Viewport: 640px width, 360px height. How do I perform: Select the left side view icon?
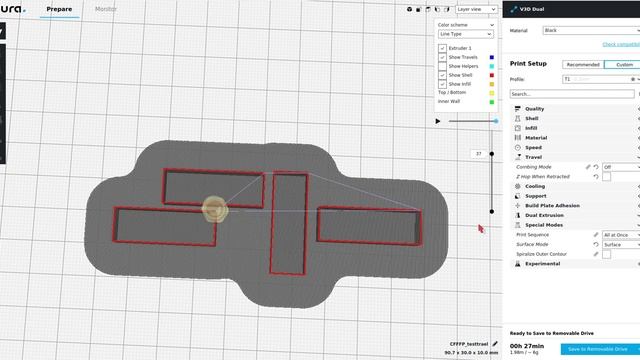437,9
